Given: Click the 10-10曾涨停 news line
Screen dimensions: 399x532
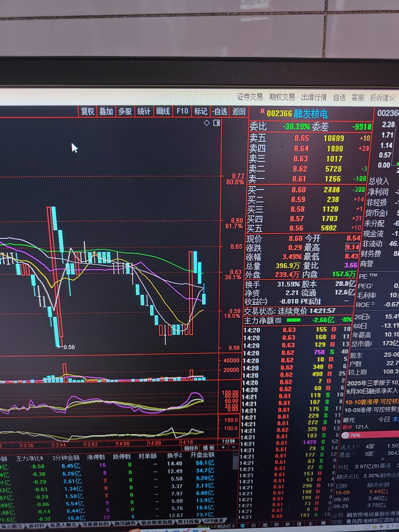Looking at the screenshot, I should pyautogui.click(x=372, y=402).
